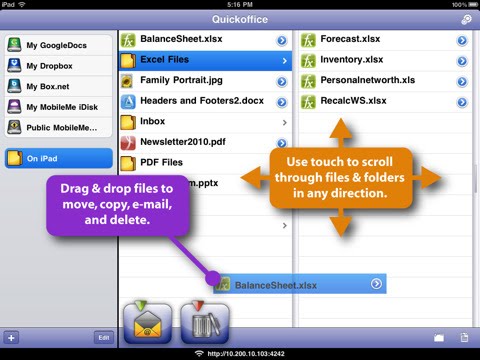Open Newsletter2010.pdf file name
Screen dimensions: 480x360
pyautogui.click(x=183, y=142)
